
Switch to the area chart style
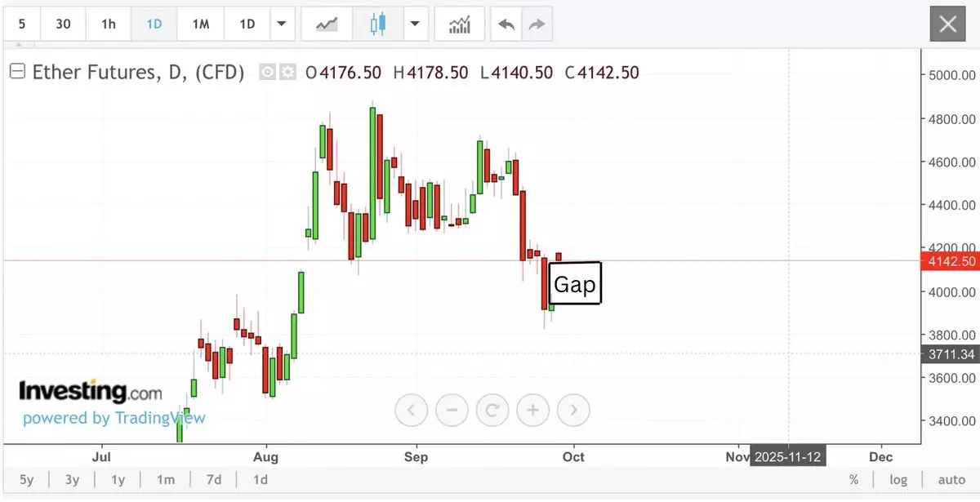[x=327, y=24]
